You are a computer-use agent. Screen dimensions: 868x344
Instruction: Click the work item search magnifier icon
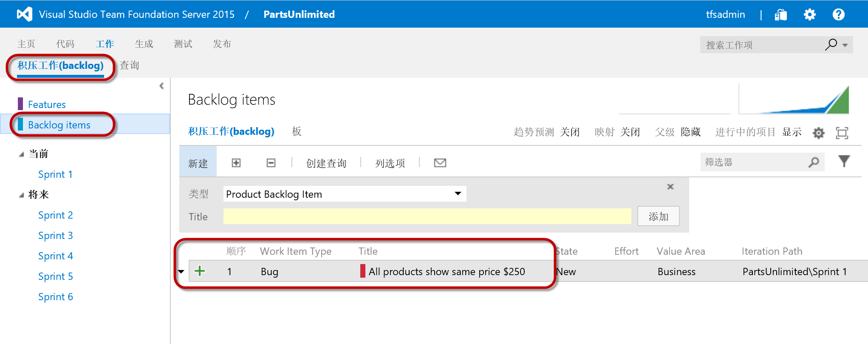(831, 44)
